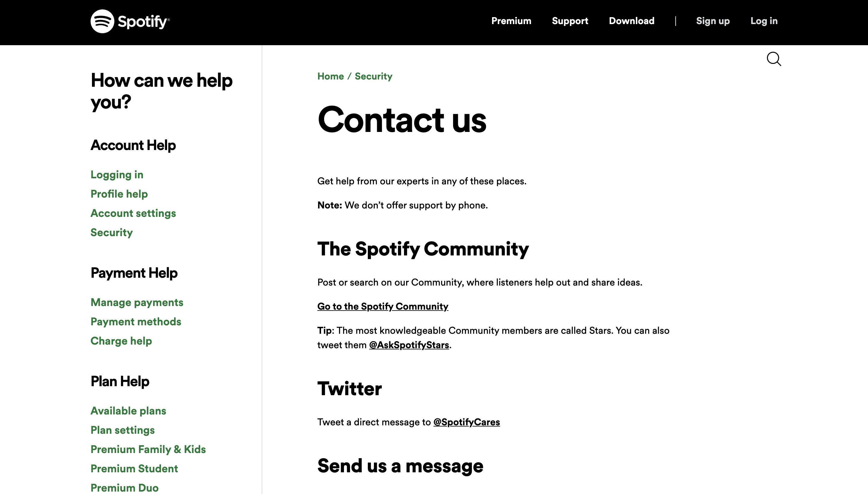Select the Account settings help topic
This screenshot has width=868, height=494.
tap(133, 213)
